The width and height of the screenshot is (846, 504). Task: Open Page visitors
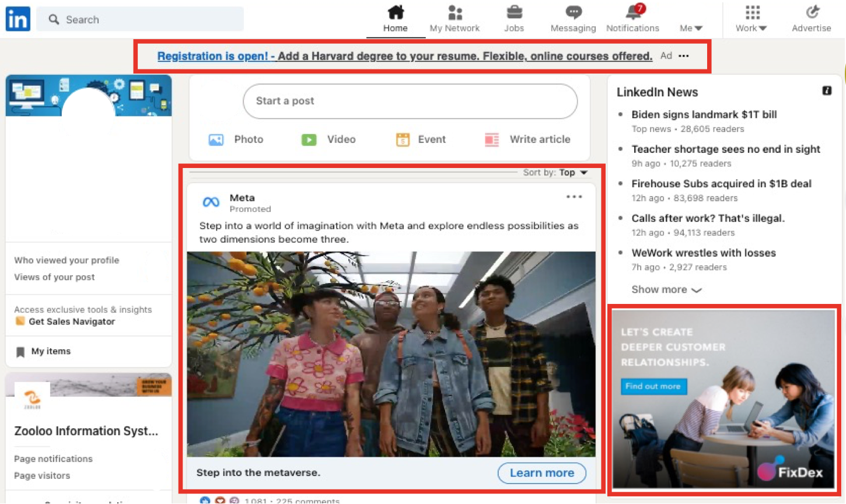(x=42, y=476)
